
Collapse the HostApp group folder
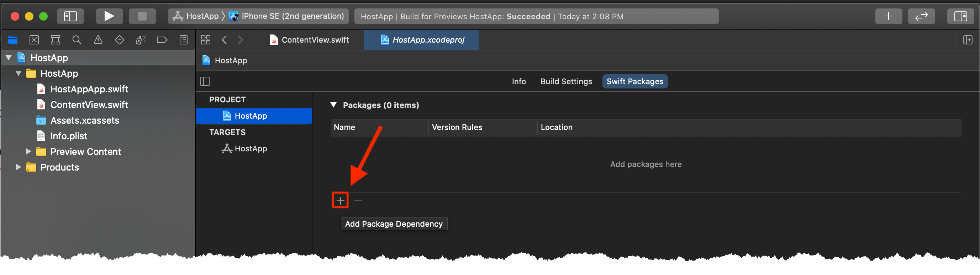click(18, 73)
